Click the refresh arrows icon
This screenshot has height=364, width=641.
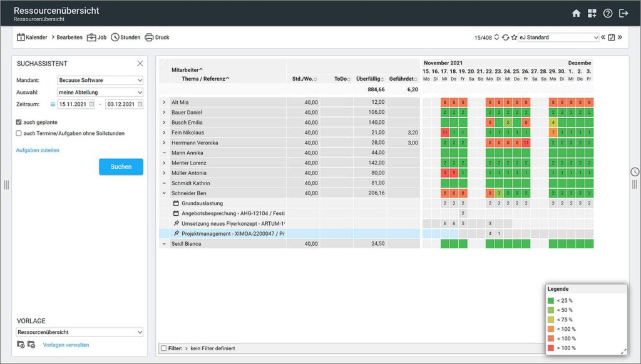click(505, 38)
